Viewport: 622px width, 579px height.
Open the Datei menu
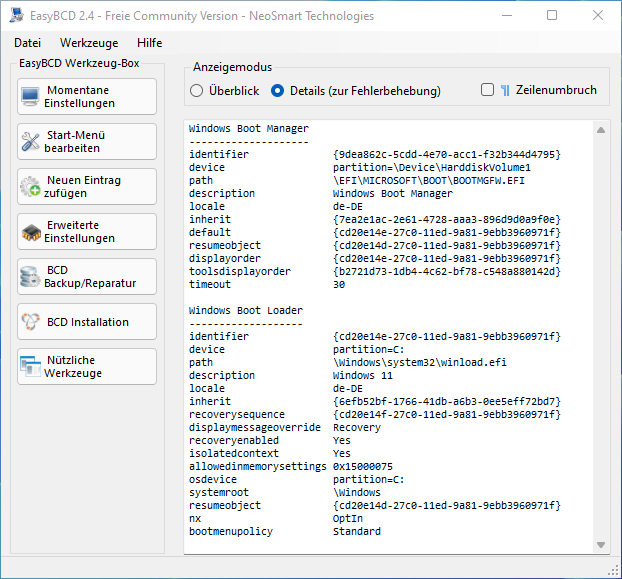[x=27, y=42]
